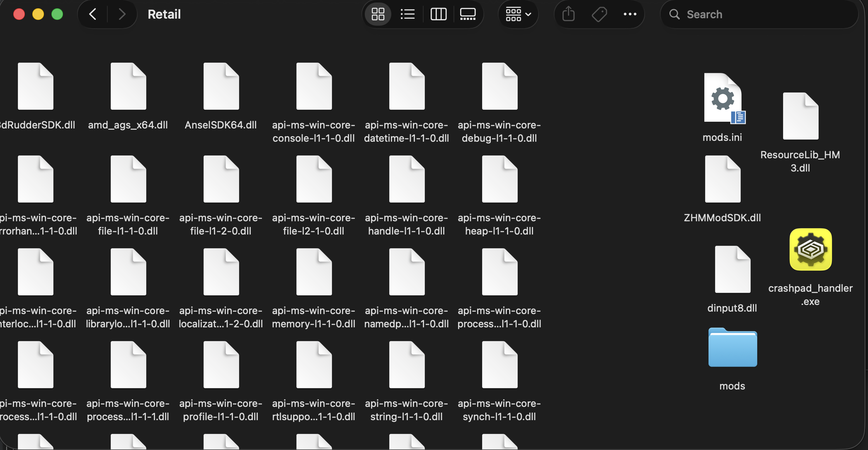Viewport: 868px width, 450px height.
Task: Switch to list view
Action: pyautogui.click(x=407, y=14)
